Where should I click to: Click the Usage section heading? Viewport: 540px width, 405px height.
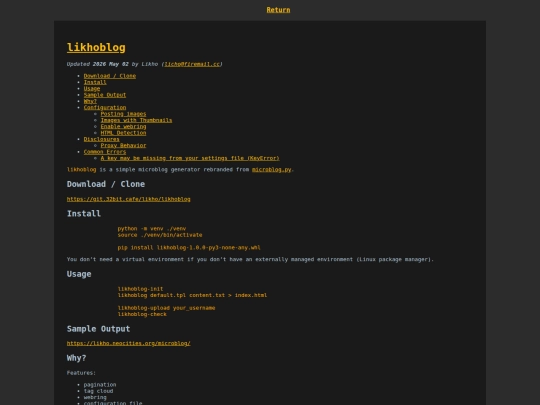(x=79, y=274)
